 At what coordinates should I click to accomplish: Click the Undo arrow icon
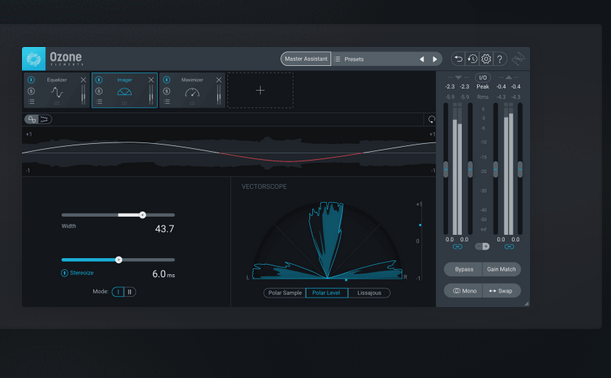(459, 59)
